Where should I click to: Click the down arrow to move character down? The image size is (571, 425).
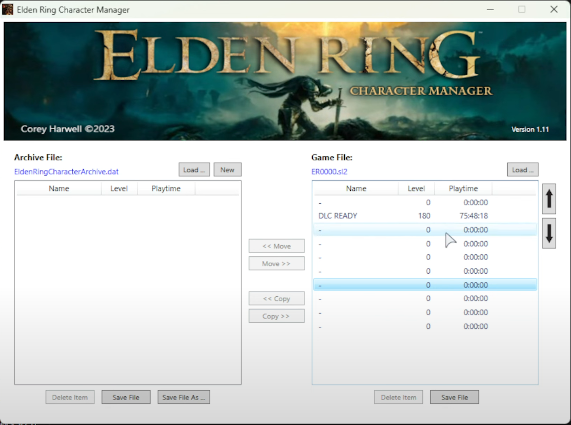point(549,233)
